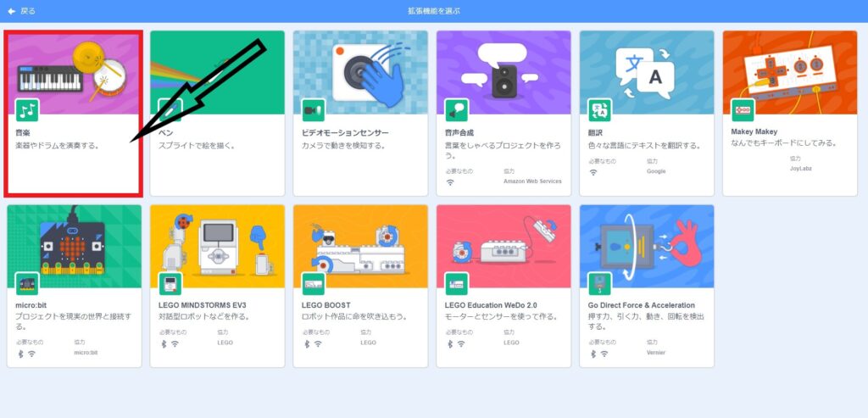Click the LEGO BOOST icon badge

coord(314,283)
